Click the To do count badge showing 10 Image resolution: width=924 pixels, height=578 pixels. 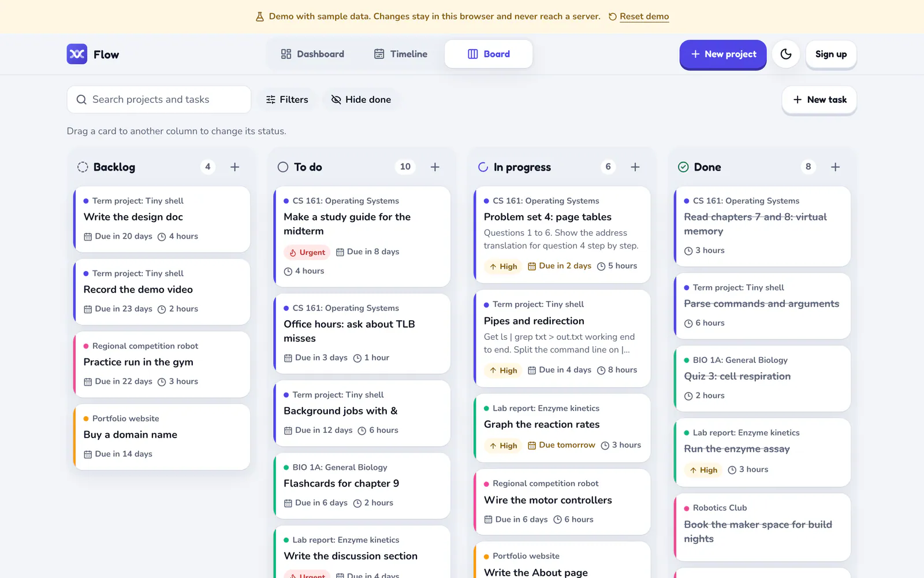tap(405, 167)
